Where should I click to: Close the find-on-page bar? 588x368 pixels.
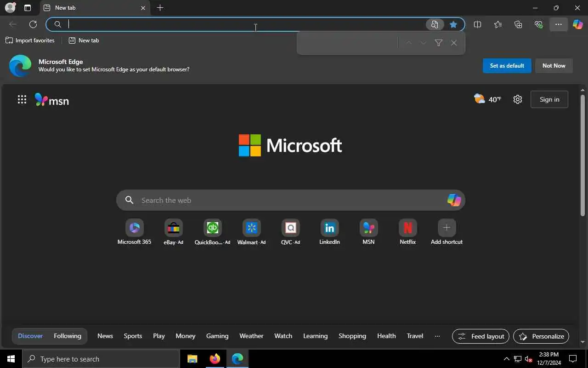454,43
